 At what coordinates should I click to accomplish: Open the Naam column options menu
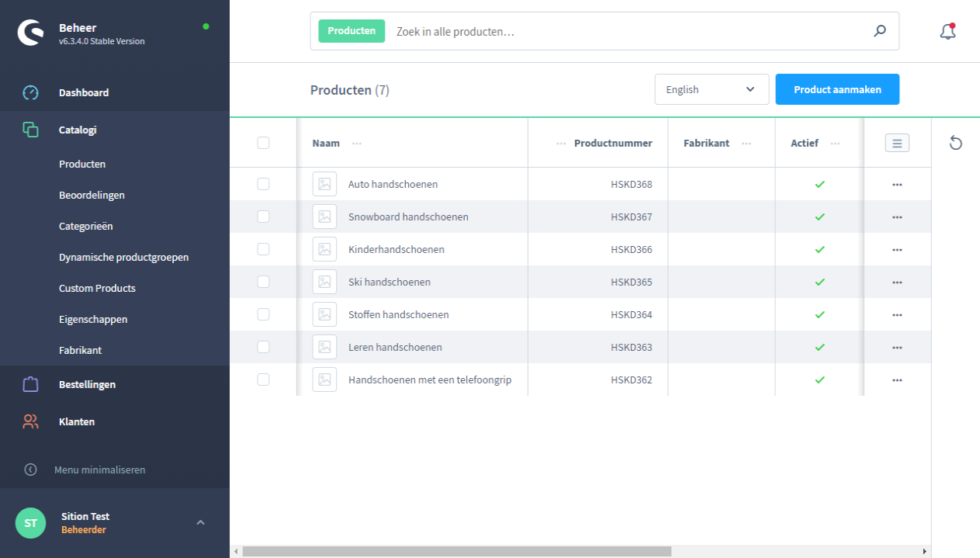click(x=356, y=144)
